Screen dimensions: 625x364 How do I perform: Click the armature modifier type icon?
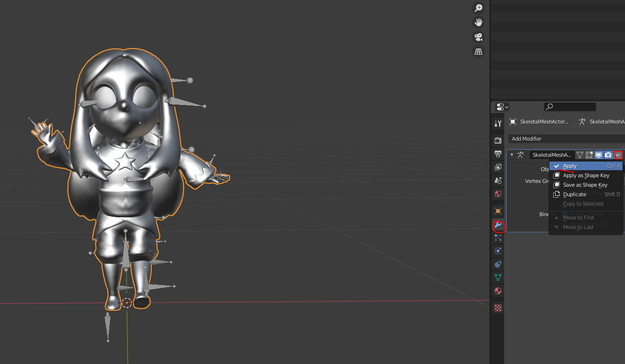(x=521, y=155)
